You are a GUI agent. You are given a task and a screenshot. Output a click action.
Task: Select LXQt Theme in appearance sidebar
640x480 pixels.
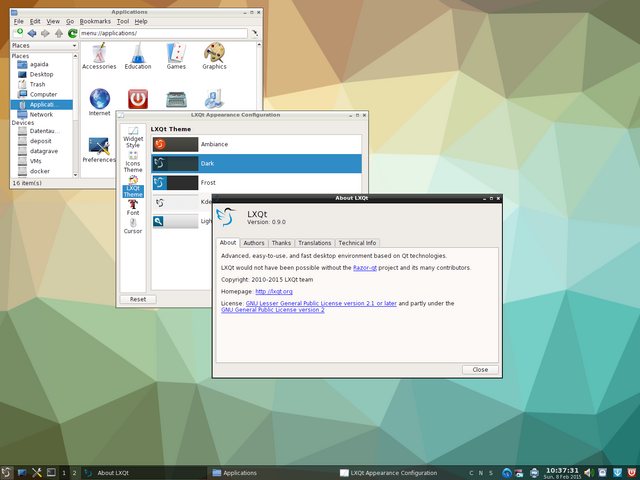133,187
